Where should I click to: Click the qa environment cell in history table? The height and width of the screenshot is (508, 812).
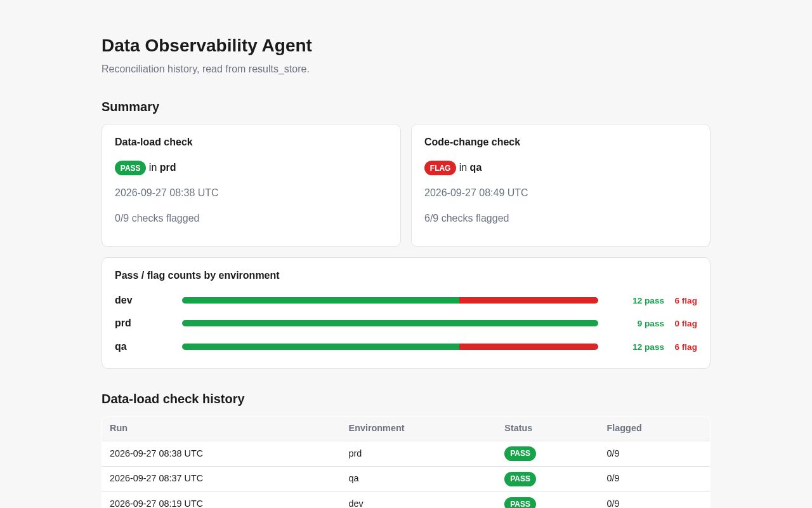coord(353,478)
